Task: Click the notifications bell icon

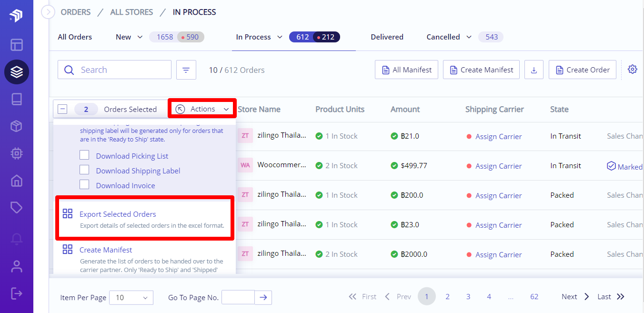Action: 17,239
